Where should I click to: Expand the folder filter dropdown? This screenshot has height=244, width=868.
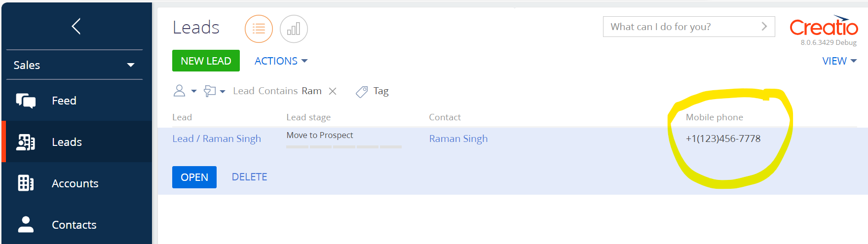coord(215,91)
